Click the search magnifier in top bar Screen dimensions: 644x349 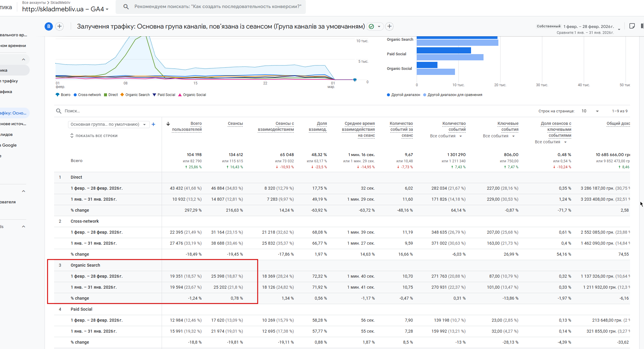[x=126, y=7]
